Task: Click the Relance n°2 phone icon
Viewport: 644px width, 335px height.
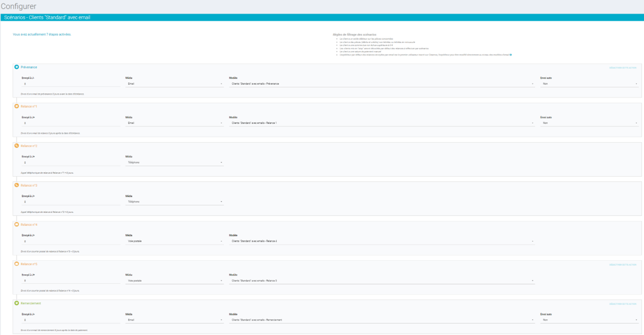Action: click(17, 146)
